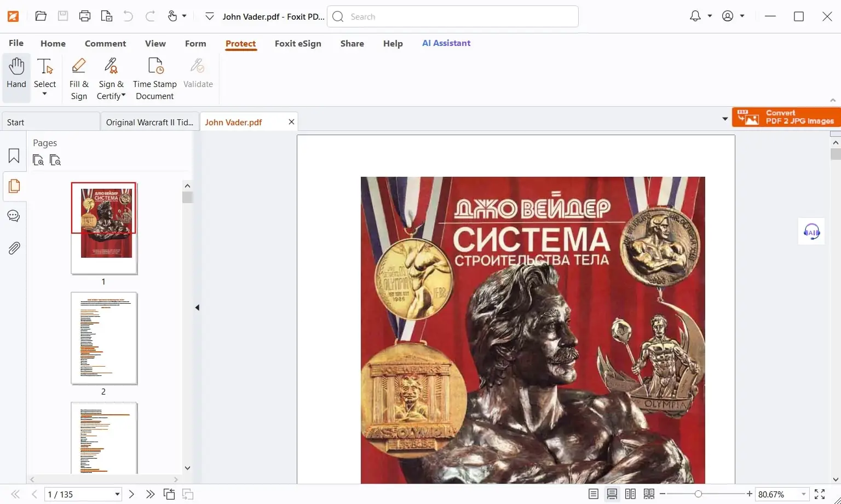The height and width of the screenshot is (504, 841).
Task: Toggle continuous facing view mode
Action: click(649, 494)
